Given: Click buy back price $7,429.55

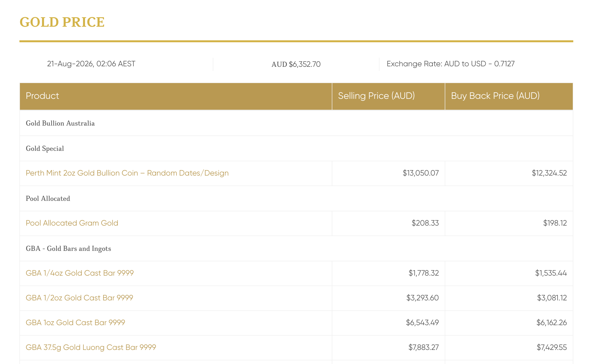Looking at the screenshot, I should tap(552, 347).
